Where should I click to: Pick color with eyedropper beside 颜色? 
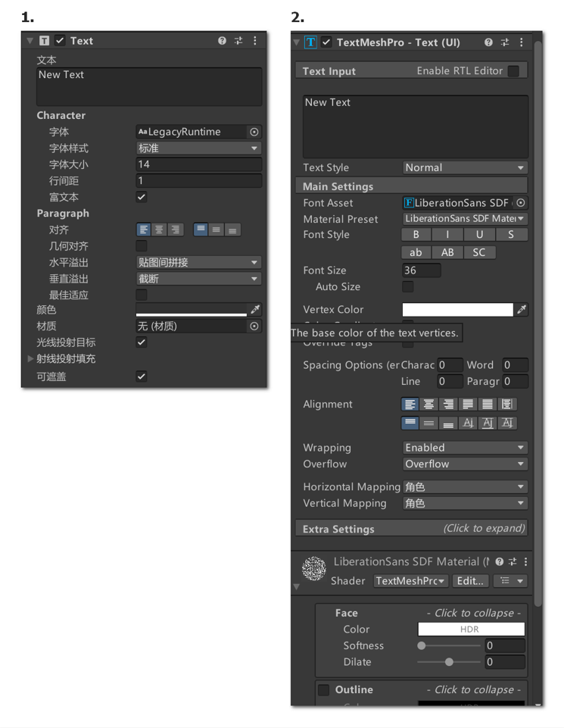click(255, 309)
